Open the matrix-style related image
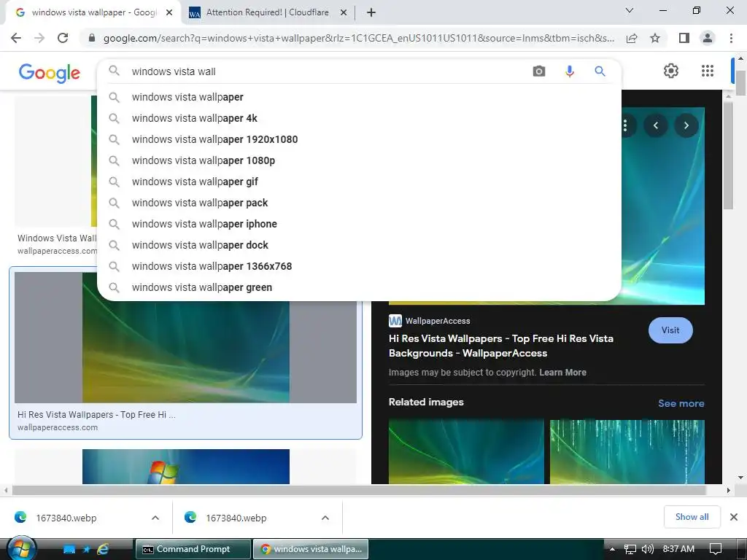Screen dimensions: 747x560 [x=627, y=452]
